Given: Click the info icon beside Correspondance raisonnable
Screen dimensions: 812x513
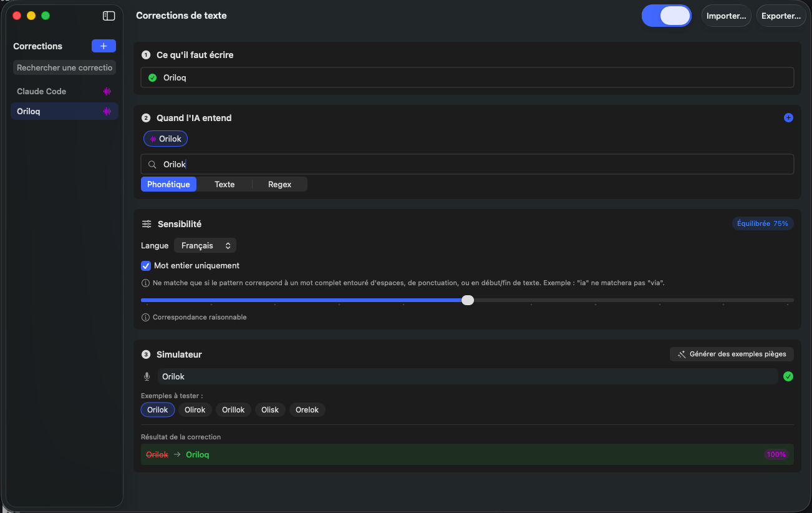Looking at the screenshot, I should tap(146, 317).
